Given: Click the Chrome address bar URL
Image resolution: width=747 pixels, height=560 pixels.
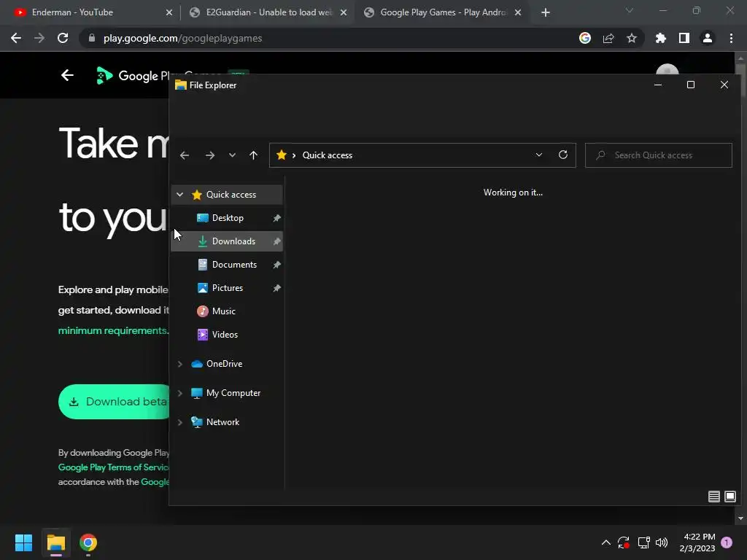Looking at the screenshot, I should (x=182, y=38).
